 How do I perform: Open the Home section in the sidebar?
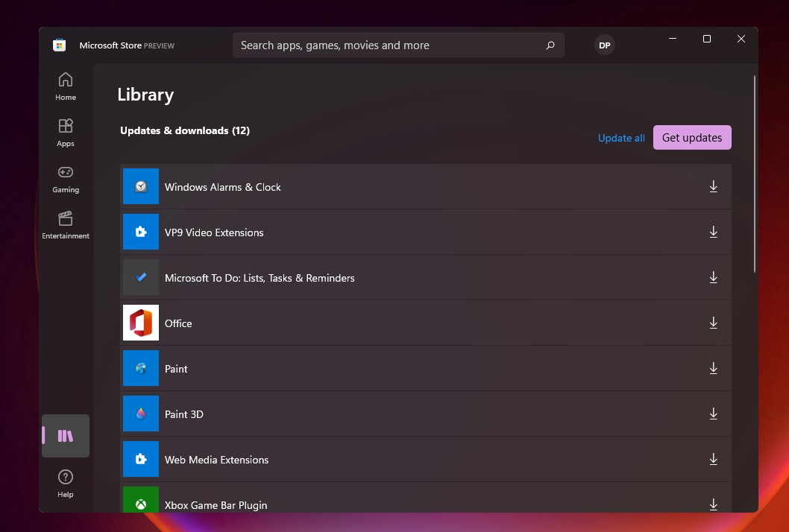[66, 86]
